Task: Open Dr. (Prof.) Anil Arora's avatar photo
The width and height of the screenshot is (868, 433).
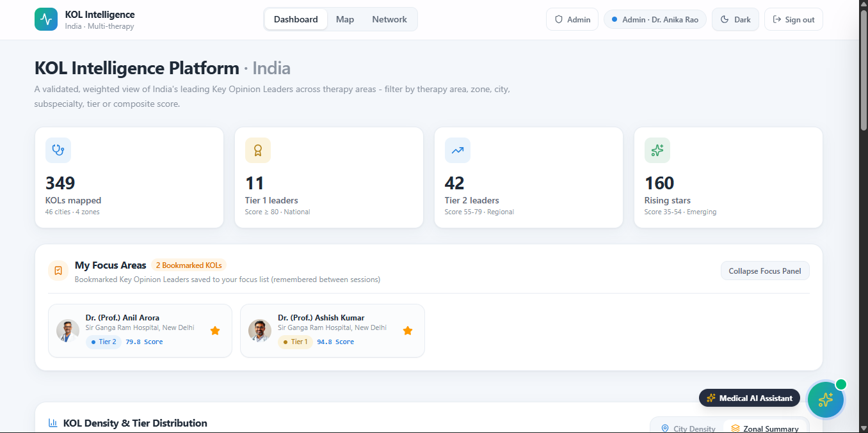Action: pos(68,331)
